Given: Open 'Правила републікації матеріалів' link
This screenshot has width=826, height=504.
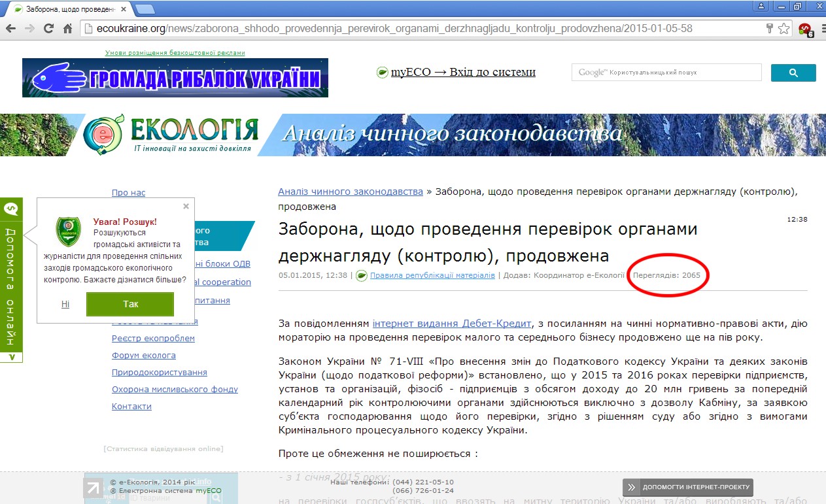Looking at the screenshot, I should [432, 275].
